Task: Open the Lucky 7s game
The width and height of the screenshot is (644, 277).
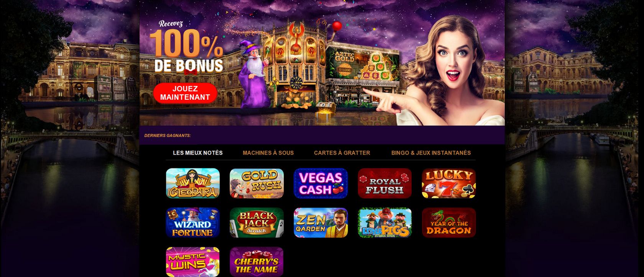Action: 449,183
